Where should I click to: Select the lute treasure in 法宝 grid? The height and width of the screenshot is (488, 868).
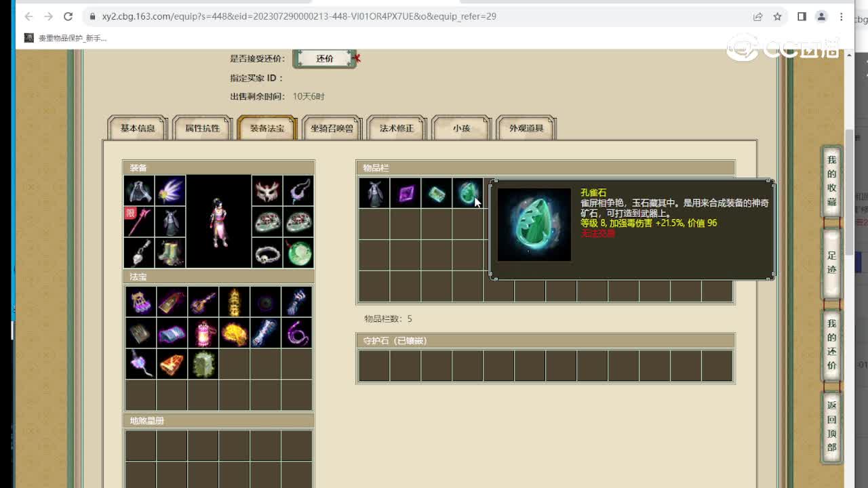203,302
